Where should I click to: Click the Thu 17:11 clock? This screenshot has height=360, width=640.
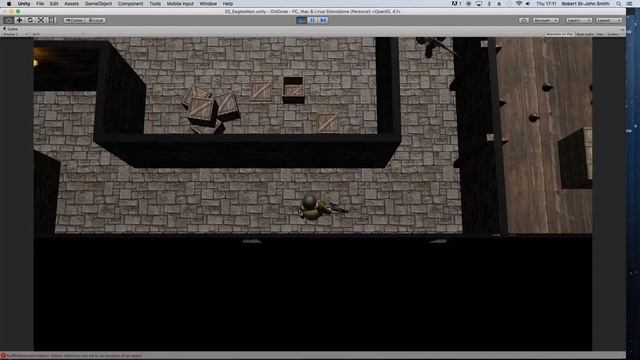coord(546,4)
